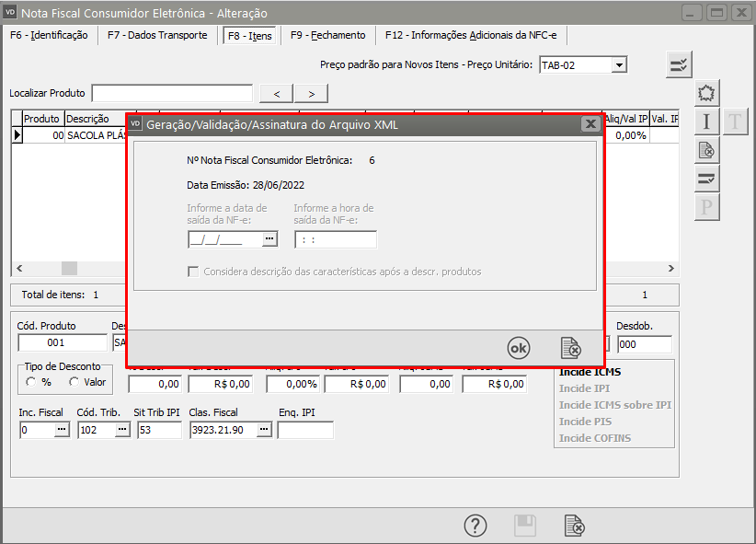Confirm XML generation with the ok icon
Screen dimensions: 756x544
(519, 348)
